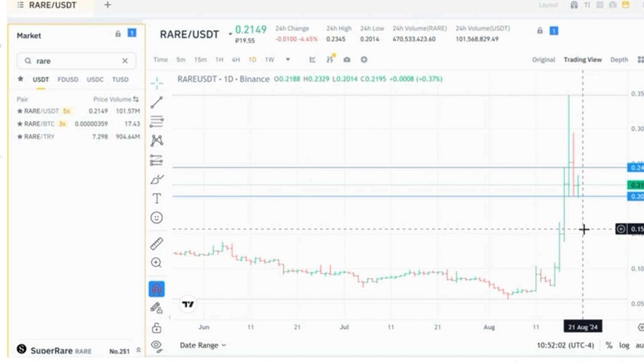Image resolution: width=644 pixels, height=362 pixels.
Task: Switch to the USDC market tab
Action: (x=95, y=80)
